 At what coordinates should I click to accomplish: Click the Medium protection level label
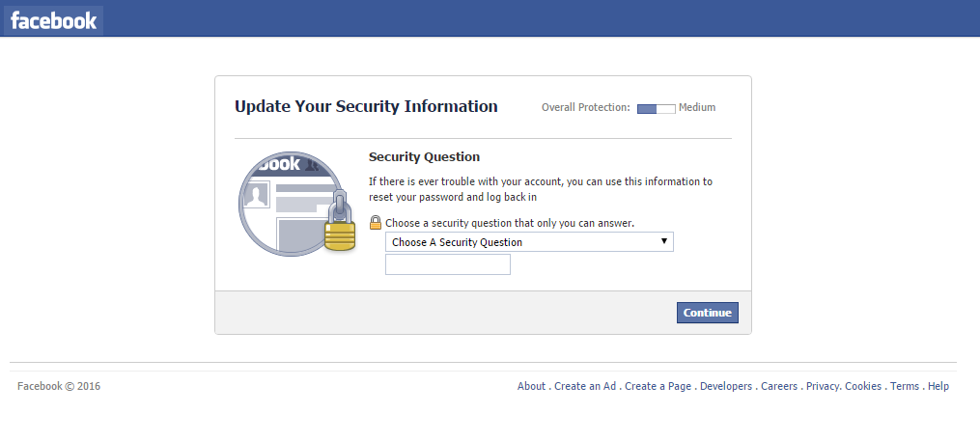tap(697, 107)
